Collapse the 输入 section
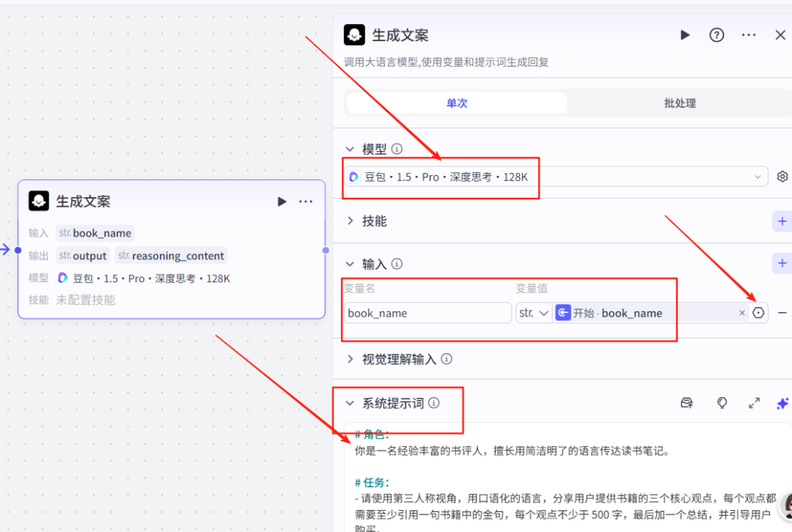Image resolution: width=792 pixels, height=532 pixels. [x=350, y=264]
